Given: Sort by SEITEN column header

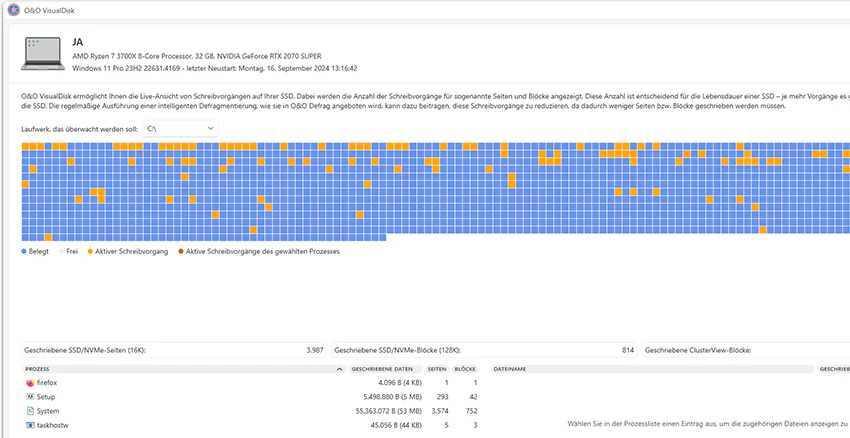Looking at the screenshot, I should click(437, 369).
